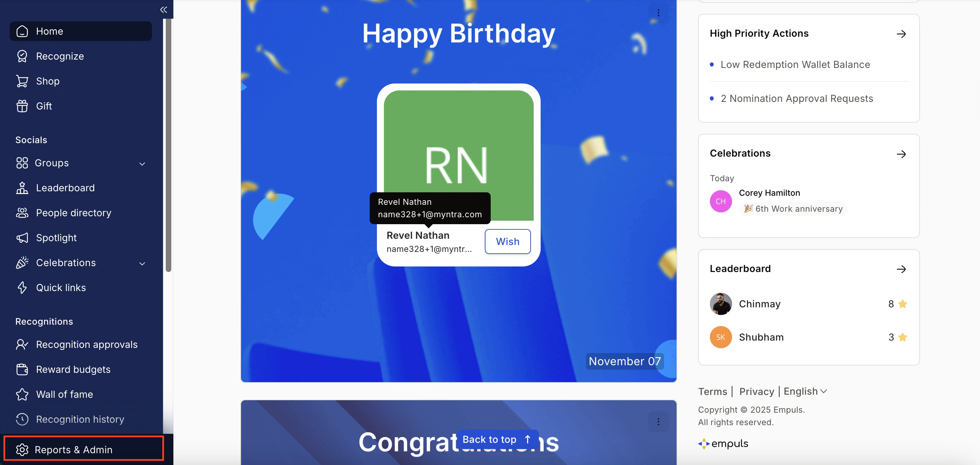Open the English language dropdown
980x465 pixels.
805,391
